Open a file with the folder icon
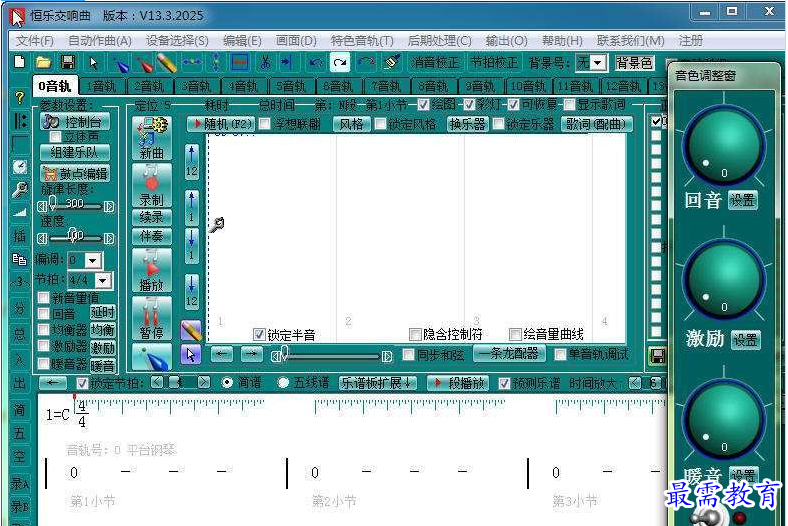 coord(44,62)
